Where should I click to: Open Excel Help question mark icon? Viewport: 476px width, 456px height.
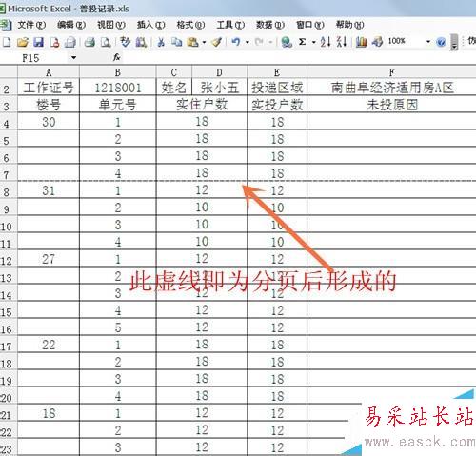click(442, 42)
